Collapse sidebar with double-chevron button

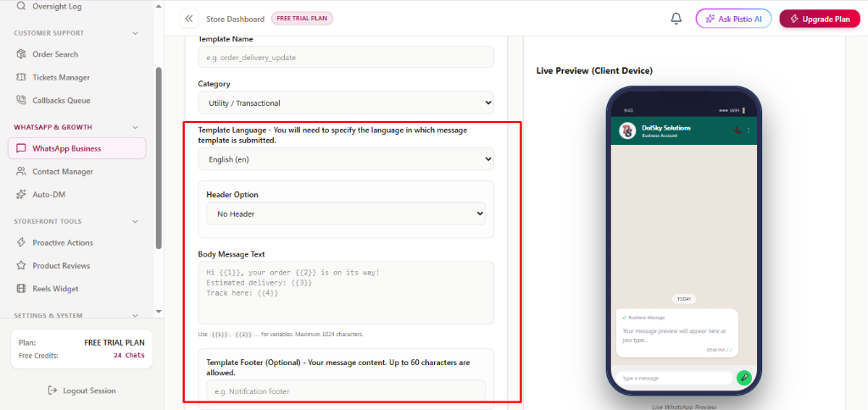(x=189, y=19)
